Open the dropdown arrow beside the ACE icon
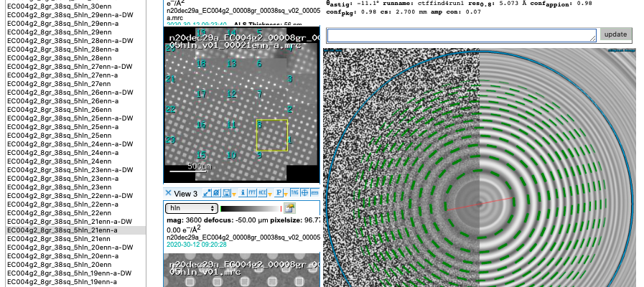 [270, 194]
